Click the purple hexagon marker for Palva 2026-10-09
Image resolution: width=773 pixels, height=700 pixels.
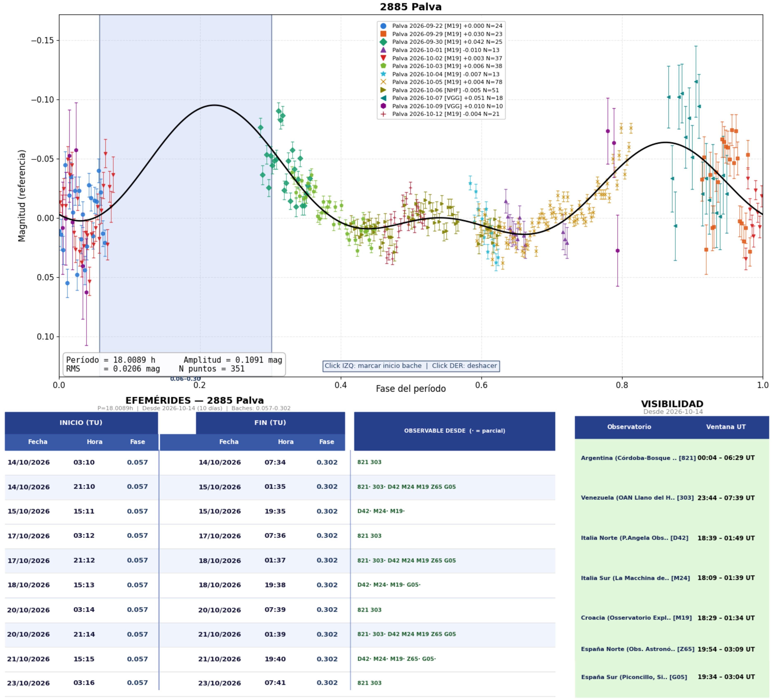click(383, 106)
